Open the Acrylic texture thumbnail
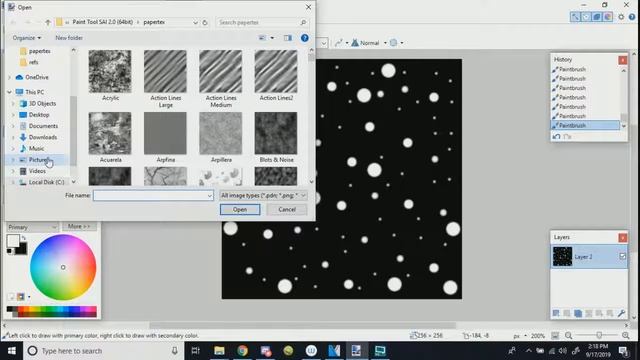Viewport: 640px width, 360px height. [x=110, y=71]
